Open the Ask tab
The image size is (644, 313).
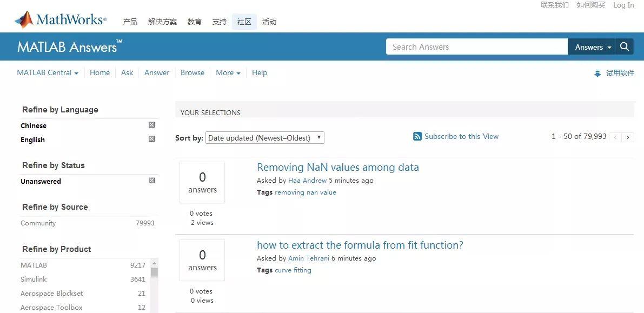tap(127, 73)
